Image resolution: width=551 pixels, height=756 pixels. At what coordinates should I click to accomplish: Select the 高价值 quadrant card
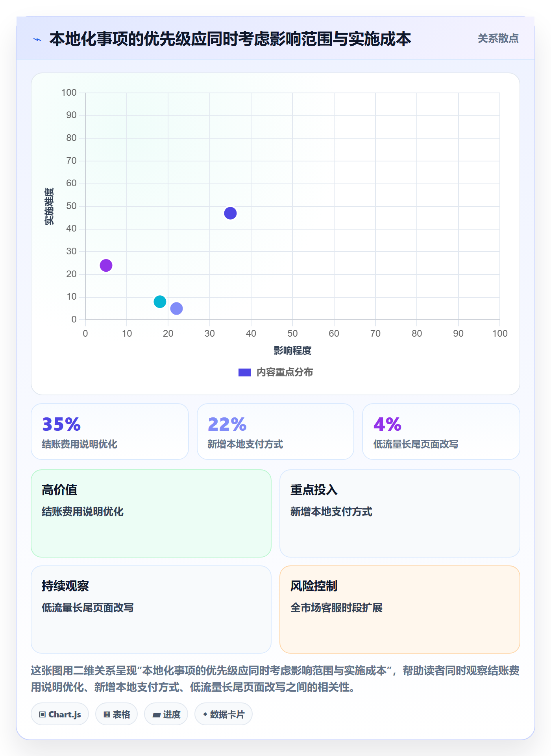tap(151, 513)
